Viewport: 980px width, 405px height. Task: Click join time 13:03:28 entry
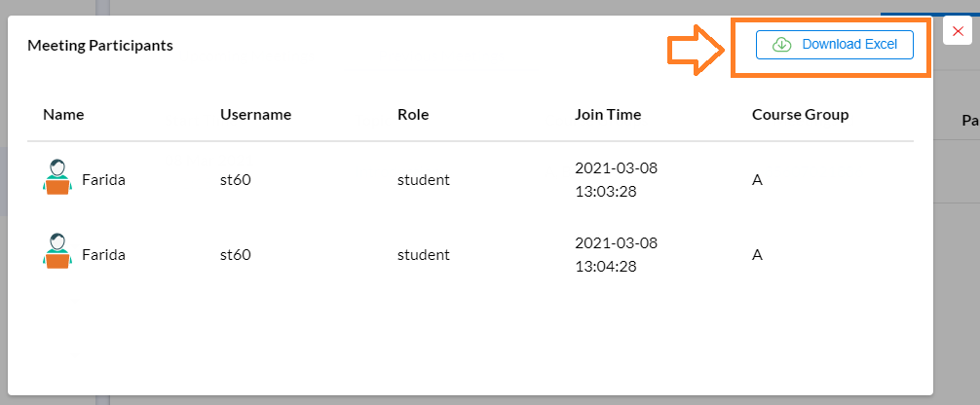coord(617,180)
